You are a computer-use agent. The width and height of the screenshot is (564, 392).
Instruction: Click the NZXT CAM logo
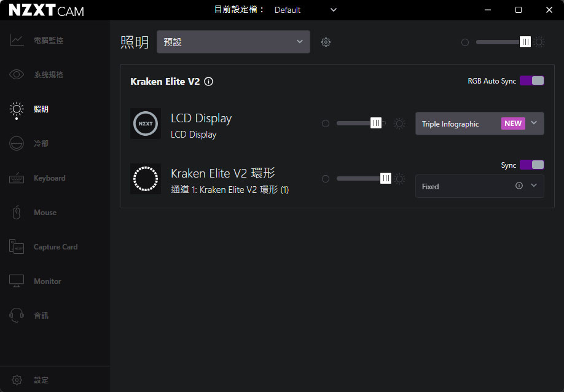[47, 10]
